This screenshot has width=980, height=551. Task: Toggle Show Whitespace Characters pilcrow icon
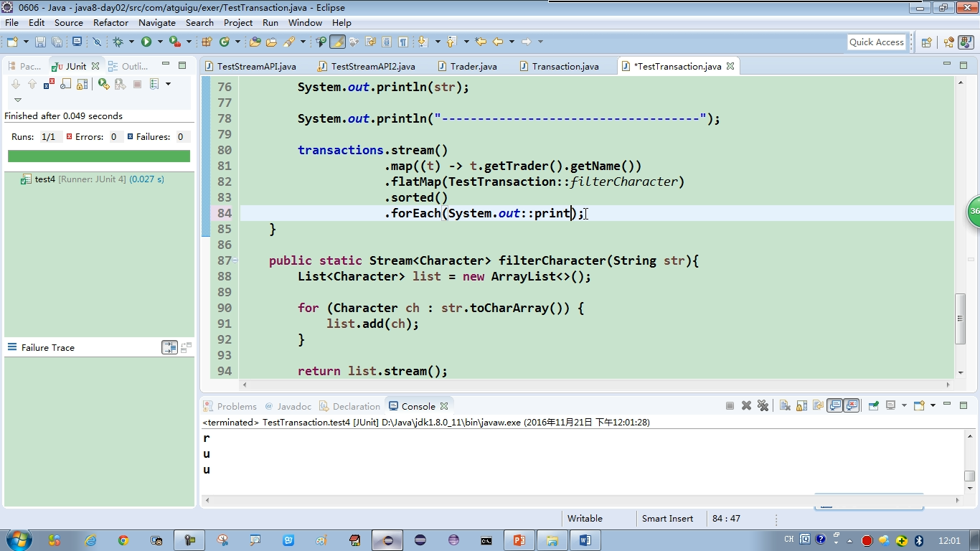point(403,42)
